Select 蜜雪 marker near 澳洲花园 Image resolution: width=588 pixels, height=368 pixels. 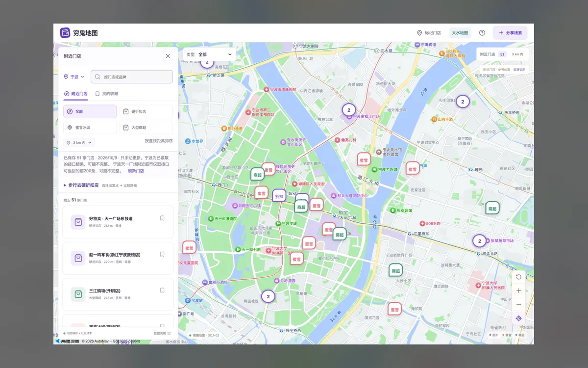pyautogui.click(x=394, y=310)
